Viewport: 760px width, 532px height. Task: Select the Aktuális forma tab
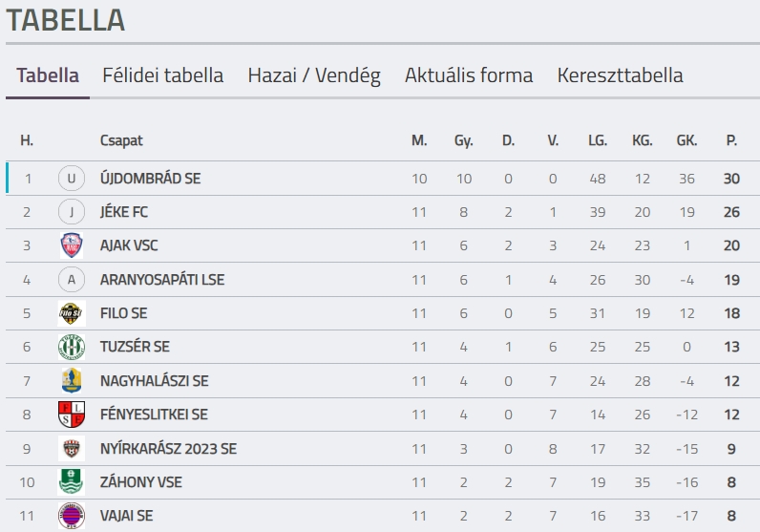(469, 75)
